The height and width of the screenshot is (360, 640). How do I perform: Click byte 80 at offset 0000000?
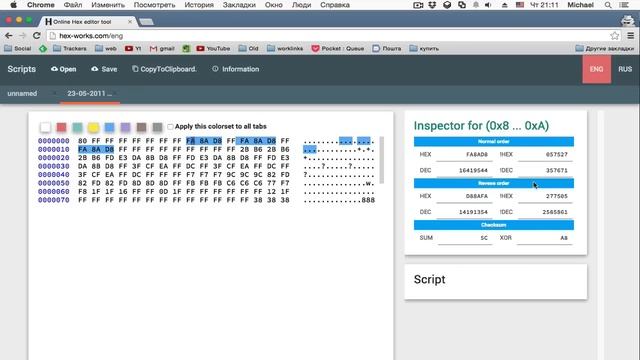pyautogui.click(x=82, y=141)
